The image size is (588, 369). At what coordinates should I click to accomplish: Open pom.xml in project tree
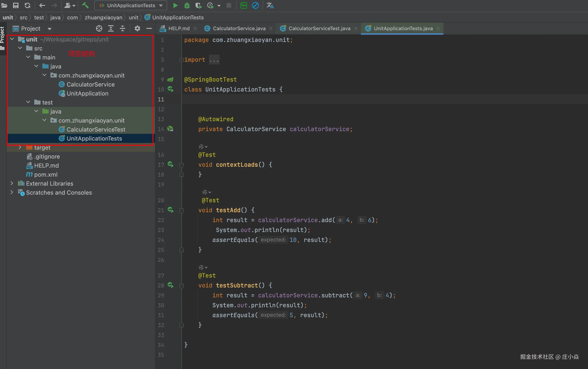coord(46,175)
